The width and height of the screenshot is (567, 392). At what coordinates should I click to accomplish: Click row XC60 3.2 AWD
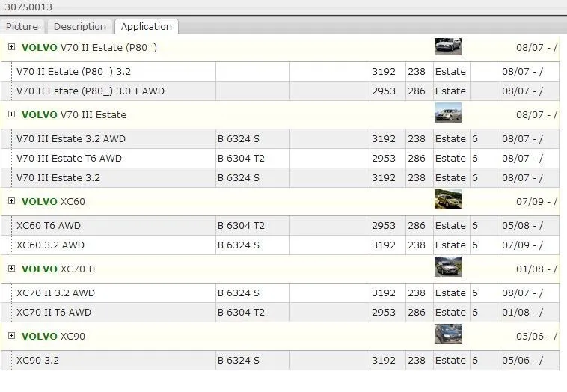click(281, 245)
